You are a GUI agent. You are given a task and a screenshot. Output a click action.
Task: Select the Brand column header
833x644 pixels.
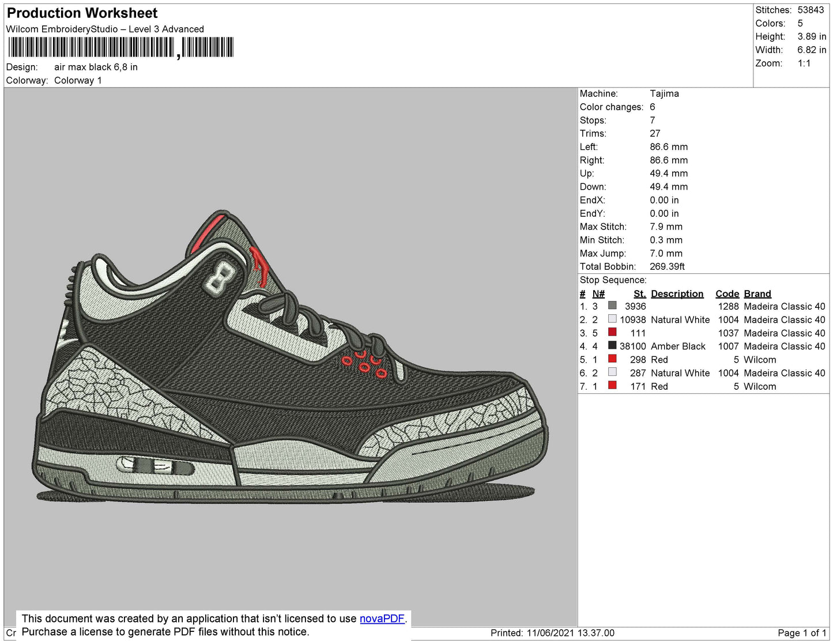(x=757, y=293)
